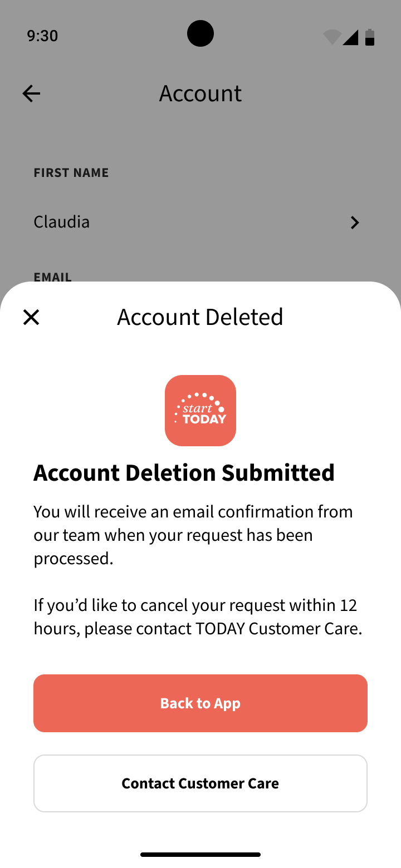Screen dimensions: 401x868
Task: Tap the Start TODAY app logo
Action: click(x=200, y=411)
